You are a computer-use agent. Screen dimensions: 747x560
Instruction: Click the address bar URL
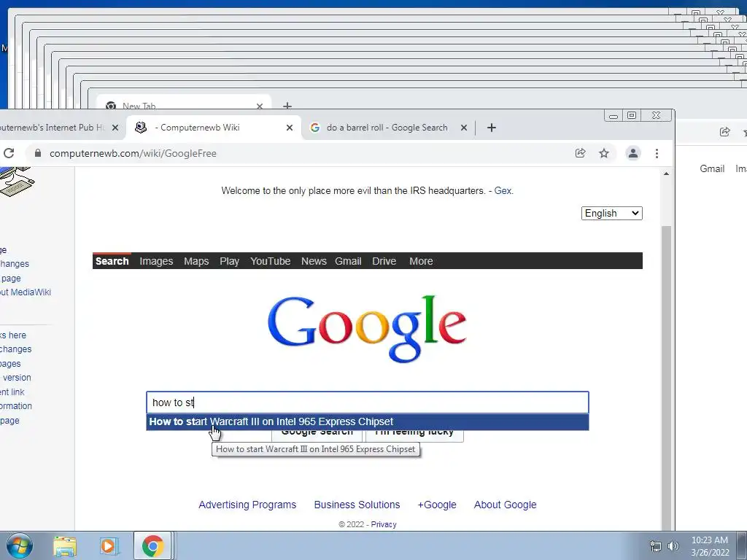point(133,153)
